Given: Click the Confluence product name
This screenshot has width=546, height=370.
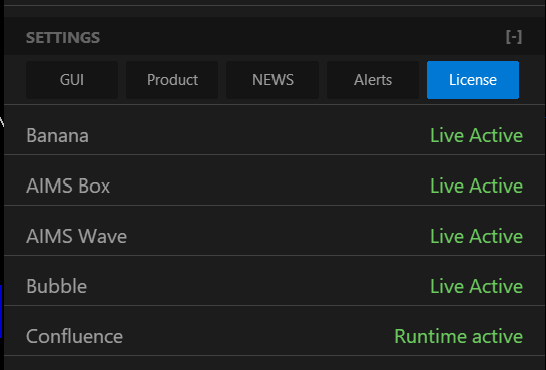Looking at the screenshot, I should [75, 337].
